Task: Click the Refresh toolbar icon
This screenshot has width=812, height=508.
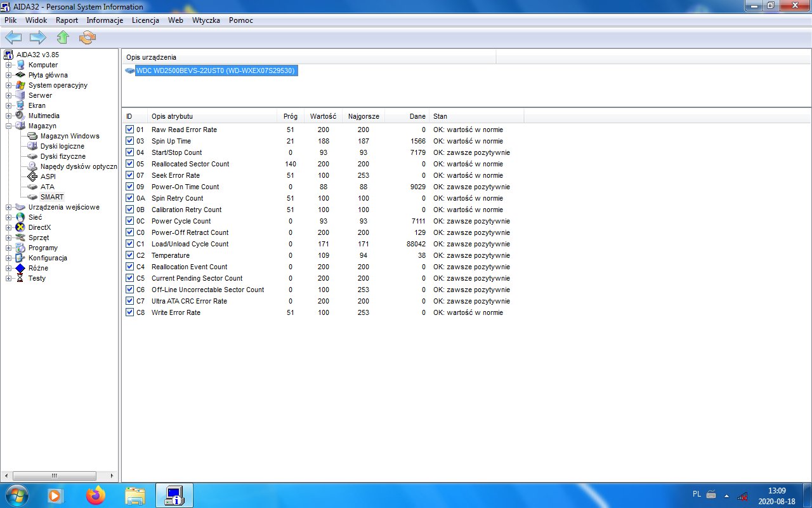Action: (x=88, y=37)
